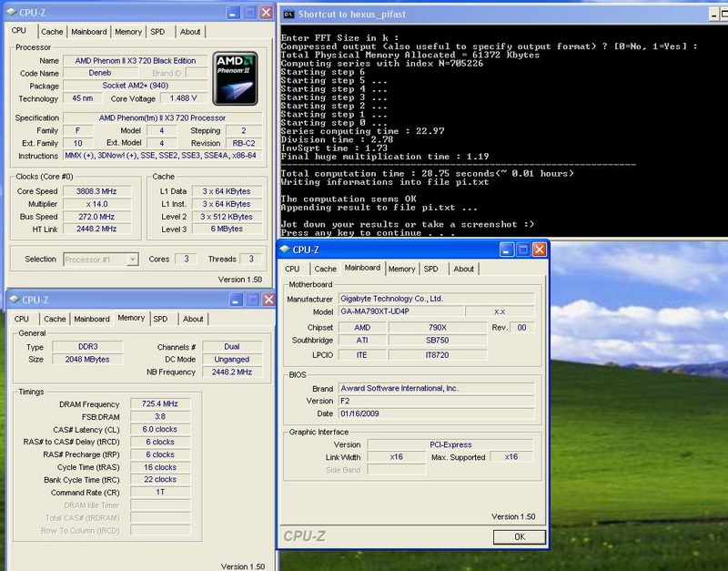This screenshot has width=728, height=571.
Task: Minimize the Mainboard CPU-Z window
Action: tap(506, 250)
